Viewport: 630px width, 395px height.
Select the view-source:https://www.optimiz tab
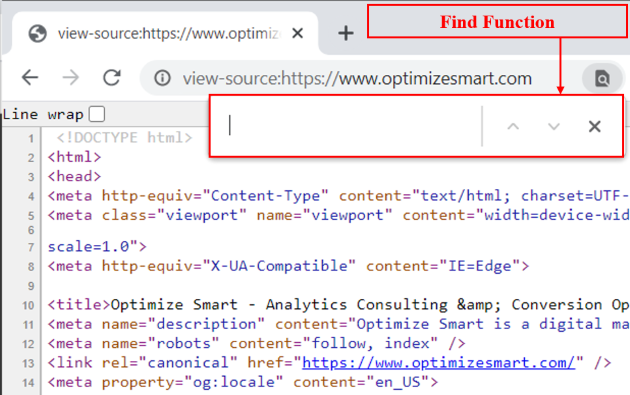coord(166,33)
